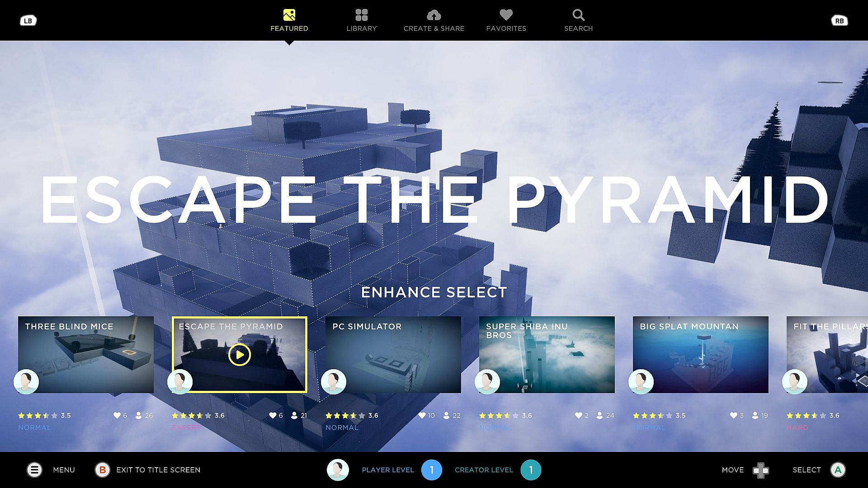Click the hamburger Menu icon

pos(34,470)
